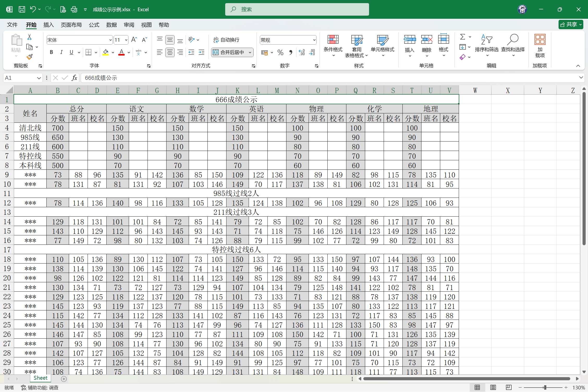Increase font size with larger A icon
Image resolution: width=588 pixels, height=392 pixels.
point(134,40)
